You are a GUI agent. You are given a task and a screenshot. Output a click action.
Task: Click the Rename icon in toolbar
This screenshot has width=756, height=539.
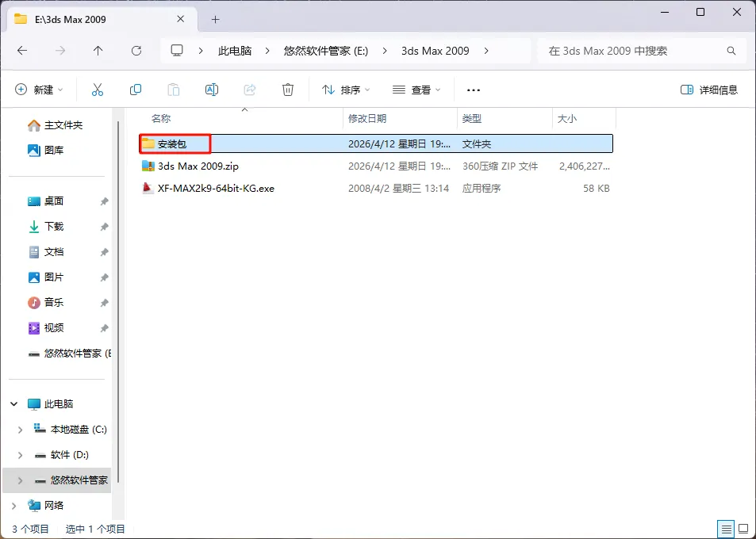click(212, 90)
